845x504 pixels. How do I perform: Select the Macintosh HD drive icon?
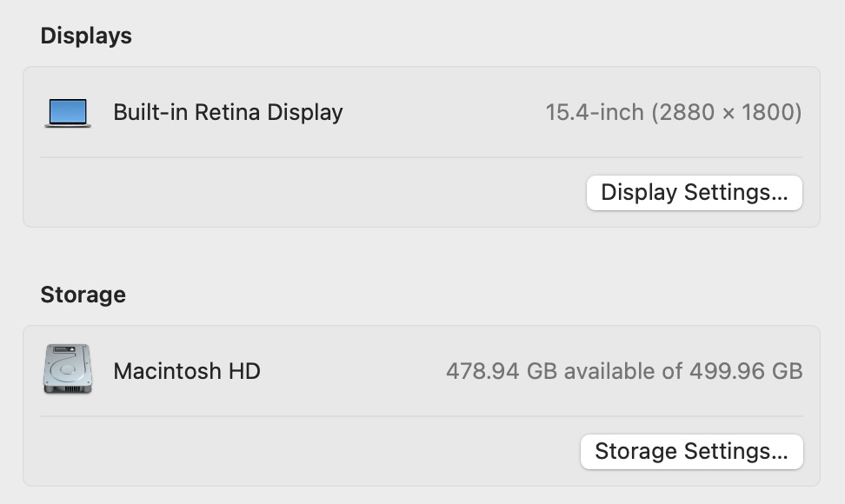coord(68,370)
